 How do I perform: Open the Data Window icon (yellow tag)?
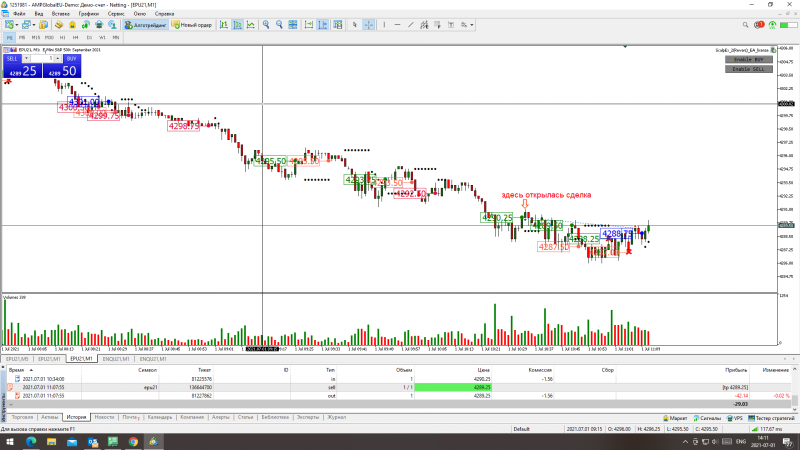tap(59, 24)
